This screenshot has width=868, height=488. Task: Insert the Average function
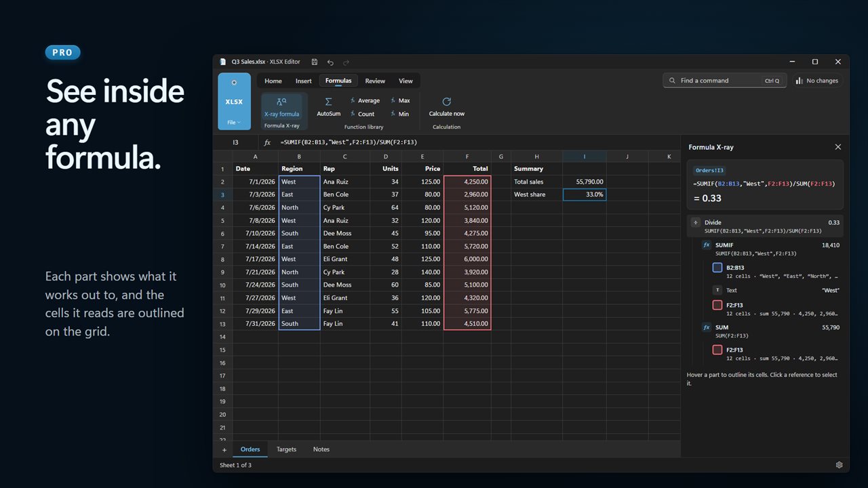(365, 100)
